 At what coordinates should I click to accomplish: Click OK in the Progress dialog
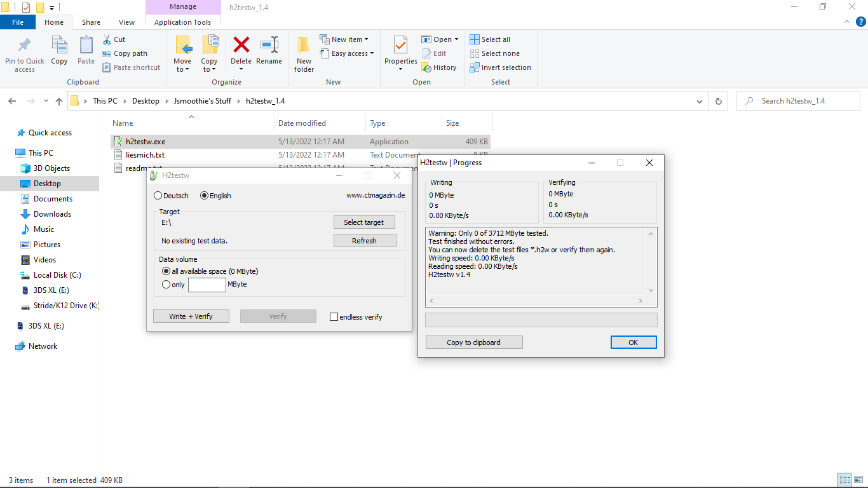tap(634, 342)
